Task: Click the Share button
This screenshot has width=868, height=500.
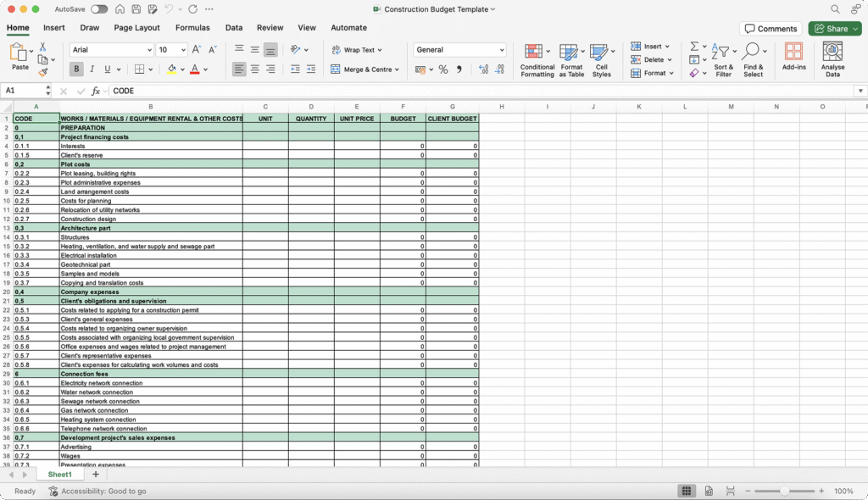Action: [834, 28]
